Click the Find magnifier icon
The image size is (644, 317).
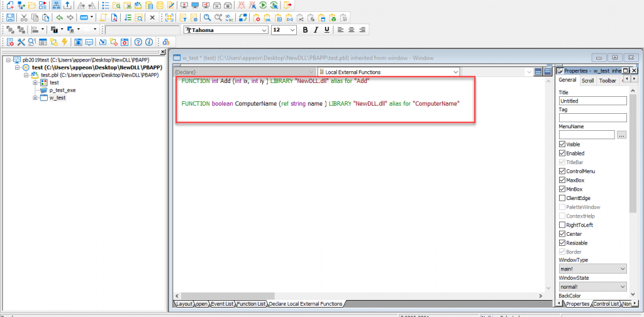(x=207, y=18)
